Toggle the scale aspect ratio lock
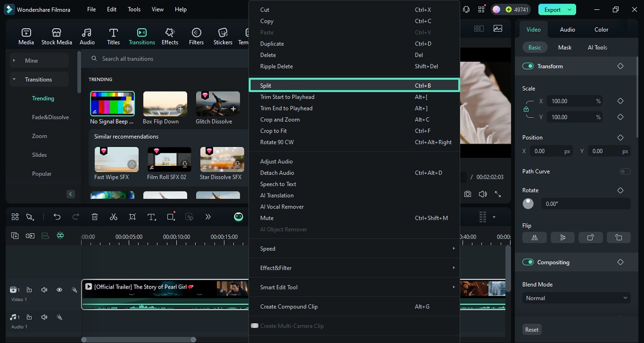This screenshot has height=343, width=644. 526,109
